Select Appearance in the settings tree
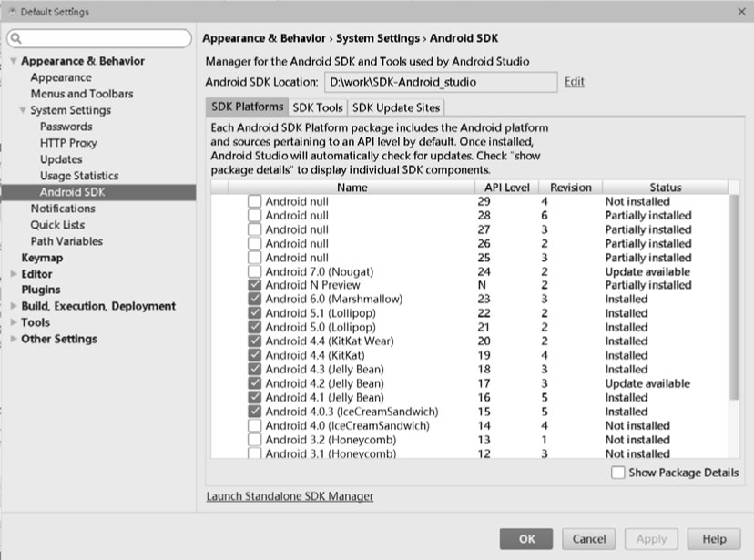 (x=61, y=77)
